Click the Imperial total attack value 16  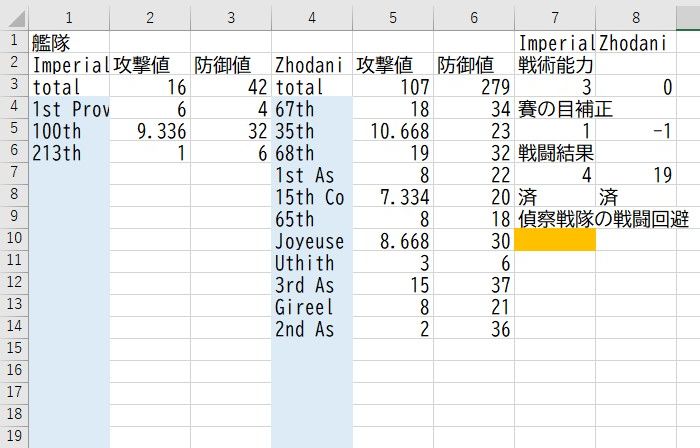pyautogui.click(x=150, y=86)
